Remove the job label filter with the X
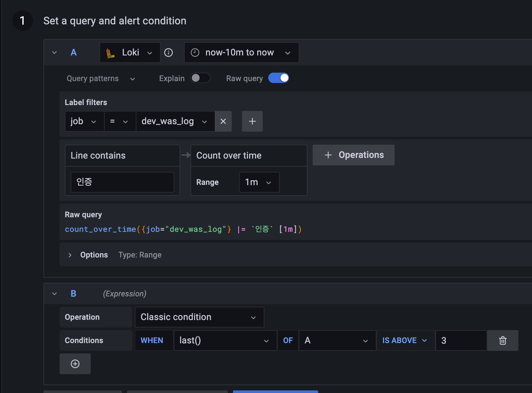The height and width of the screenshot is (393, 532). coord(223,121)
